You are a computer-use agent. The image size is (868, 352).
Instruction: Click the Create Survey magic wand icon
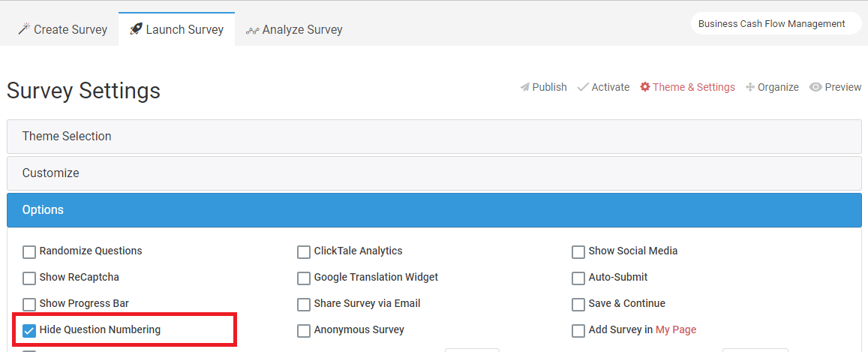(24, 29)
